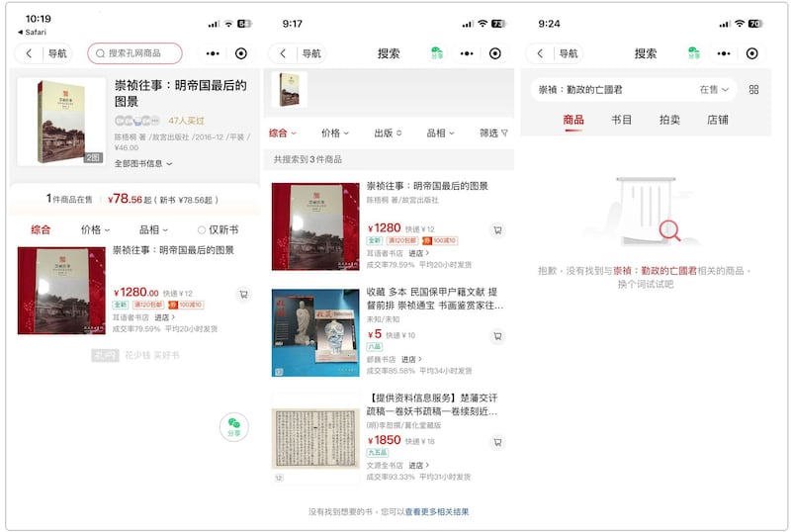Add the ¥1280.00 listing to cart

tap(243, 294)
